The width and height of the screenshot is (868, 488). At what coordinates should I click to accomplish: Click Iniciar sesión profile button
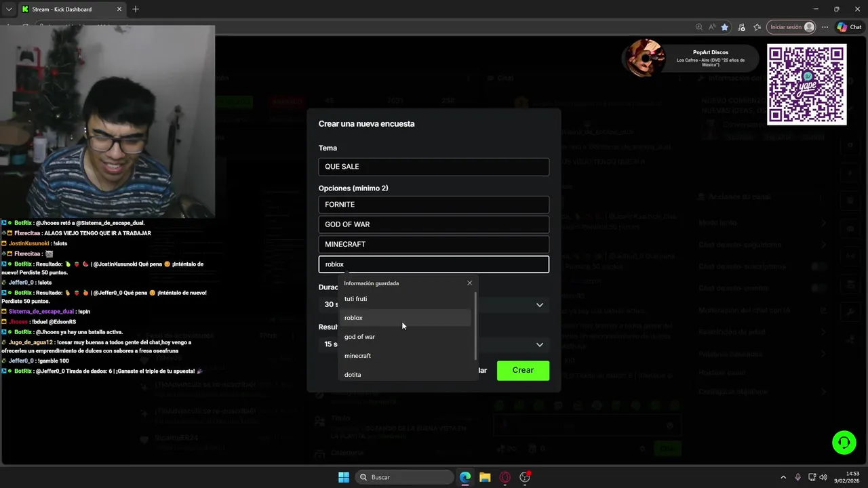[791, 27]
